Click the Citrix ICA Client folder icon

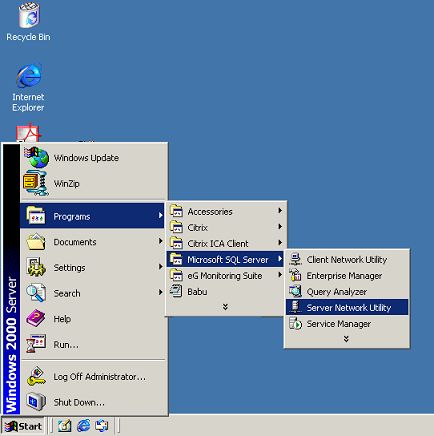coord(176,243)
